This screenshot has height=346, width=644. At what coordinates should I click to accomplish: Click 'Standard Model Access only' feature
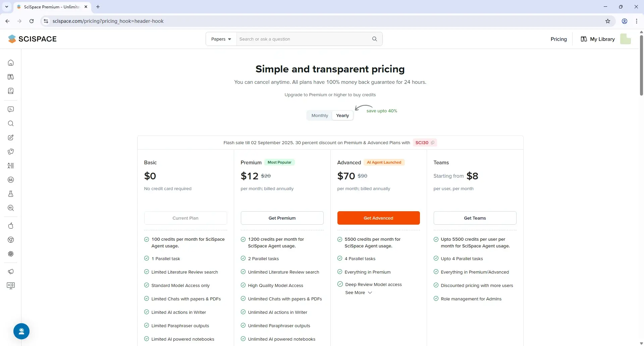tap(180, 285)
